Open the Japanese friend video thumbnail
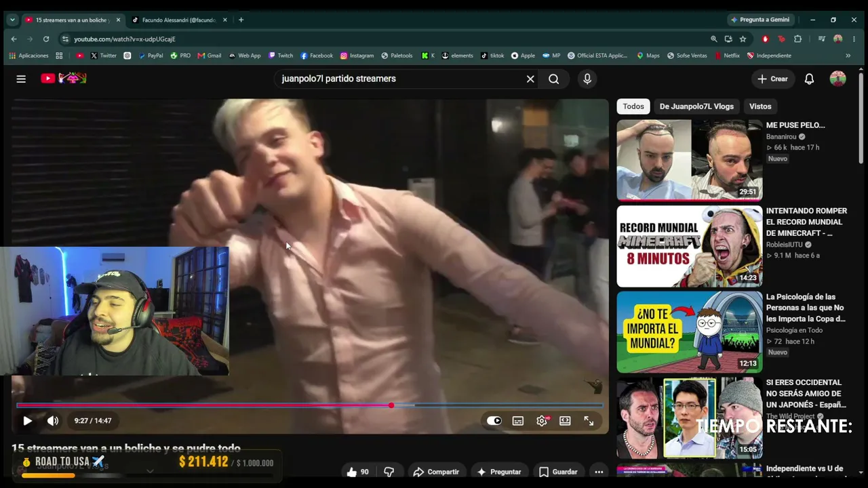The height and width of the screenshot is (488, 868). click(690, 418)
